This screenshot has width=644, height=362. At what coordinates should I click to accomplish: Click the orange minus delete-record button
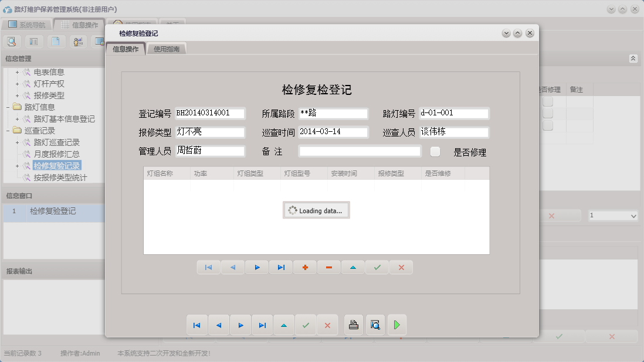coord(329,267)
